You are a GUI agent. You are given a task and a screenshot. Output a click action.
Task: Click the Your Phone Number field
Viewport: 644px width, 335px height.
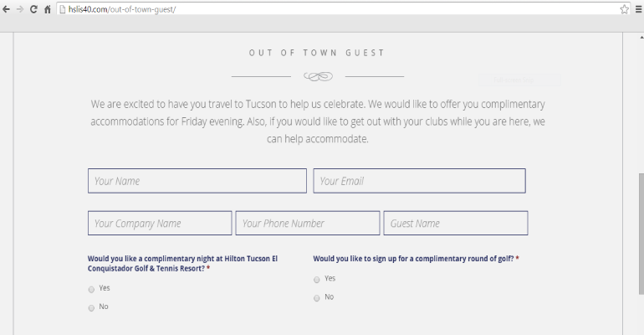307,224
